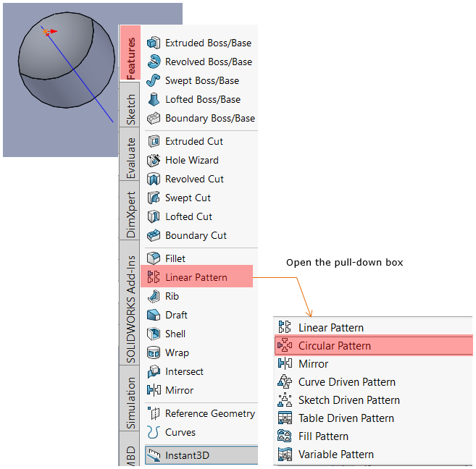This screenshot has height=469, width=476.
Task: Click the Revolved Cut icon
Action: tap(154, 179)
